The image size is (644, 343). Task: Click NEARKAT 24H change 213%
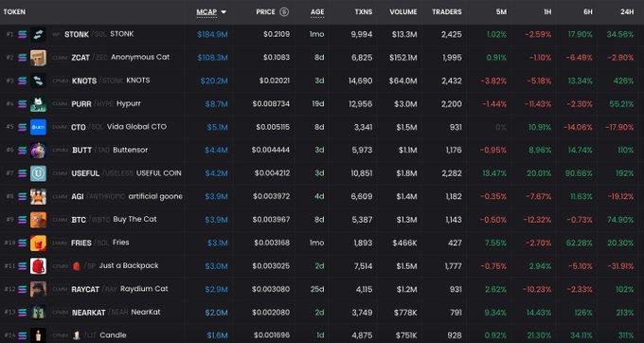pyautogui.click(x=625, y=313)
